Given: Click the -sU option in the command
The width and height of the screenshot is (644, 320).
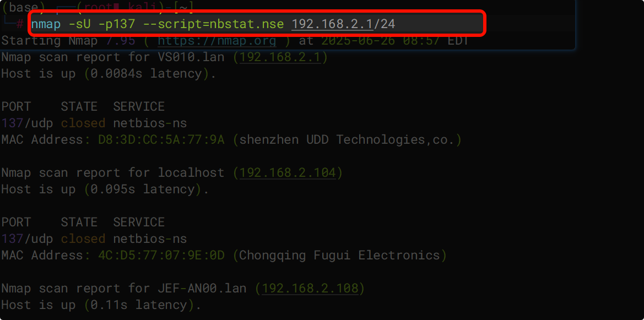Looking at the screenshot, I should (x=79, y=24).
